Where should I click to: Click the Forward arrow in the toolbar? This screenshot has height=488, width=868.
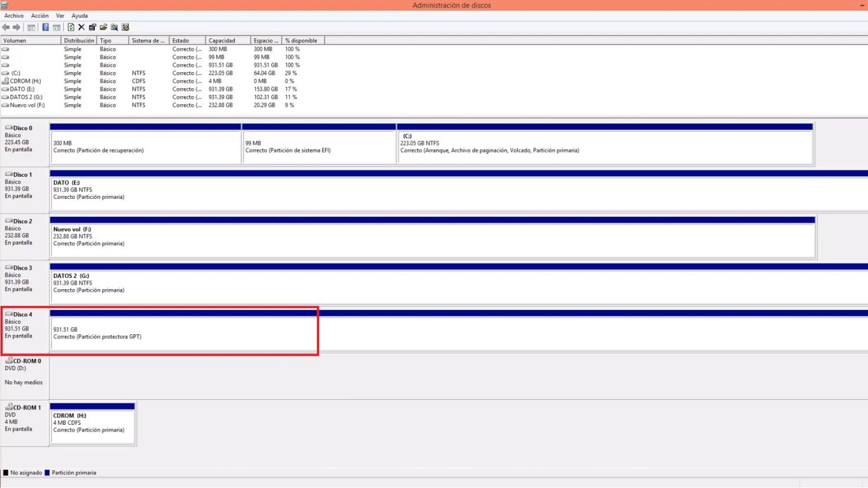coord(16,27)
